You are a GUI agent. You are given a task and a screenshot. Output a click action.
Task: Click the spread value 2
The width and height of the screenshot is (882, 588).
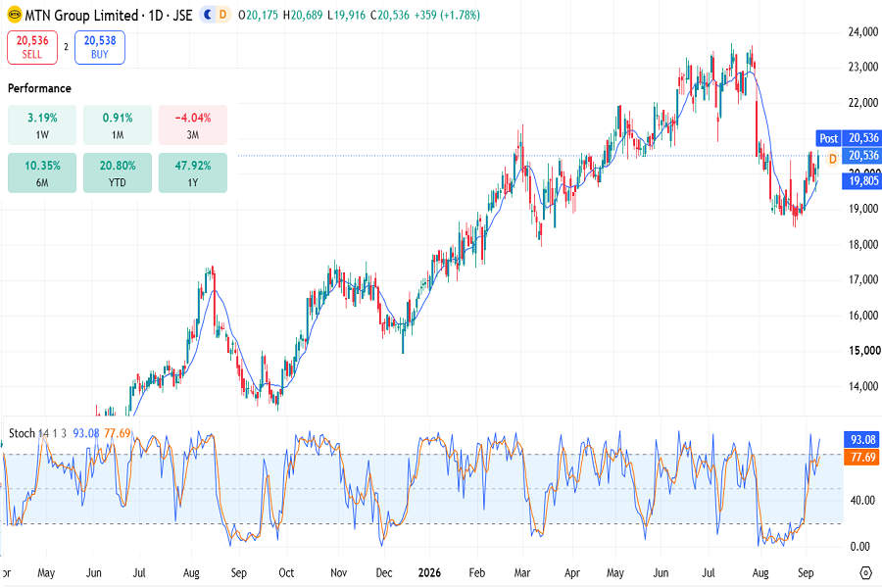pos(66,47)
